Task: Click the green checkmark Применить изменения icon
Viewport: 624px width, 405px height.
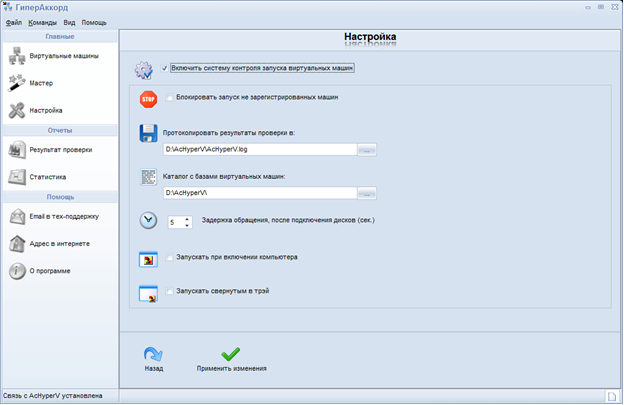Action: pyautogui.click(x=231, y=354)
